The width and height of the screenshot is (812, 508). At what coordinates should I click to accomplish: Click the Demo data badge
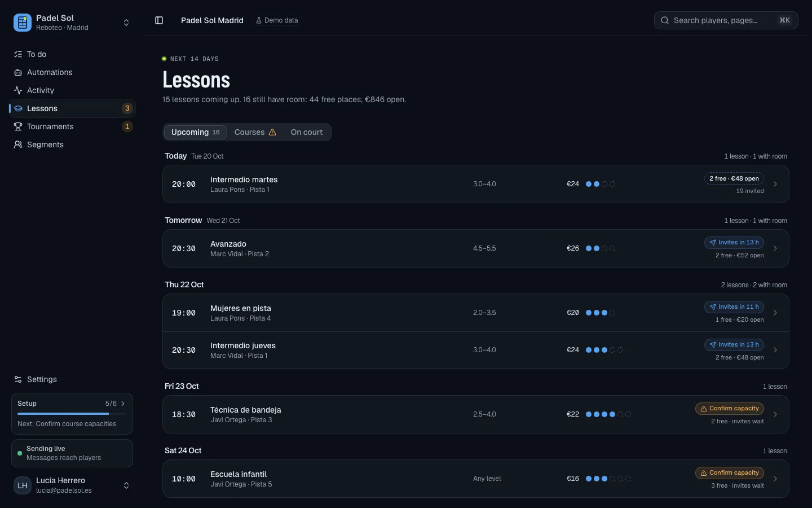point(277,20)
